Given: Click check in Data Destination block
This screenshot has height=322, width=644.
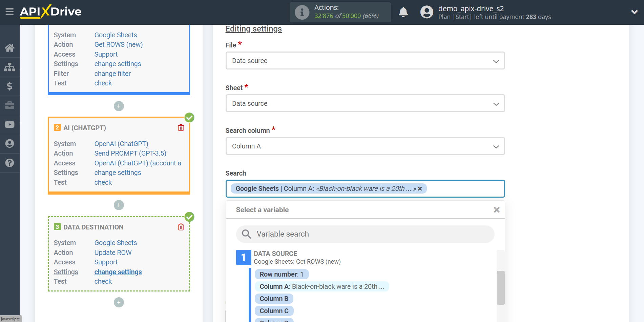Looking at the screenshot, I should click(x=103, y=281).
